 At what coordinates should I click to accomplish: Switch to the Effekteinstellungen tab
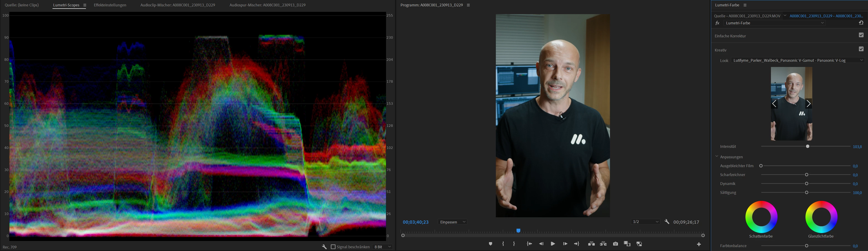[x=110, y=5]
